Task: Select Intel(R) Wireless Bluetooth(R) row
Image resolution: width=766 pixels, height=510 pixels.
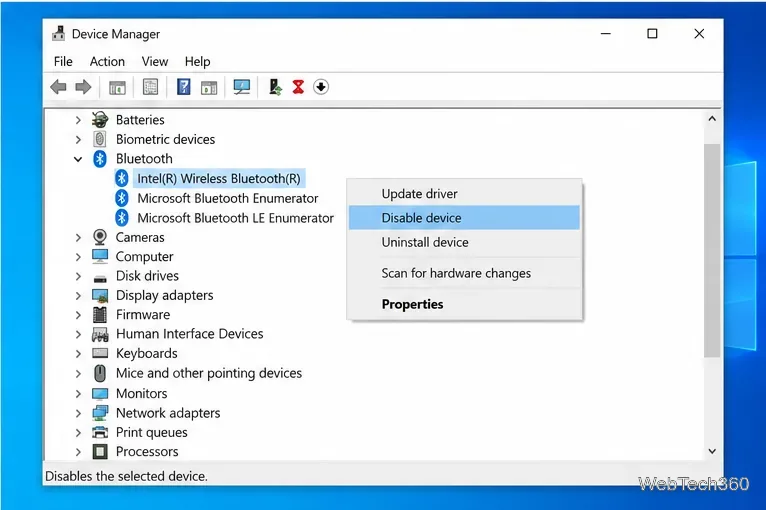Action: click(219, 178)
